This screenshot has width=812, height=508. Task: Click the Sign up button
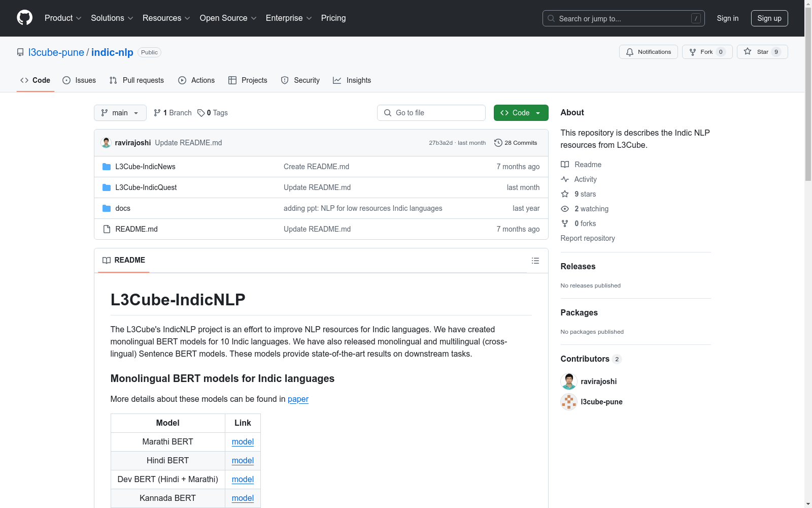tap(769, 18)
